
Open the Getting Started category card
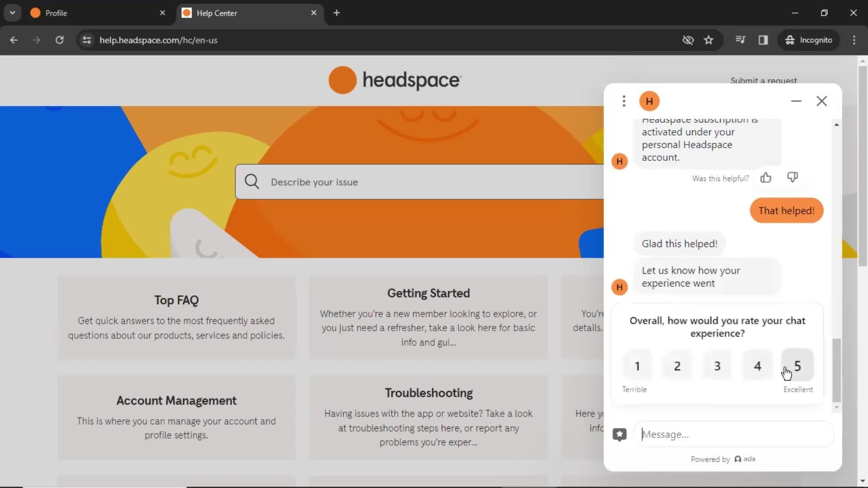(429, 317)
